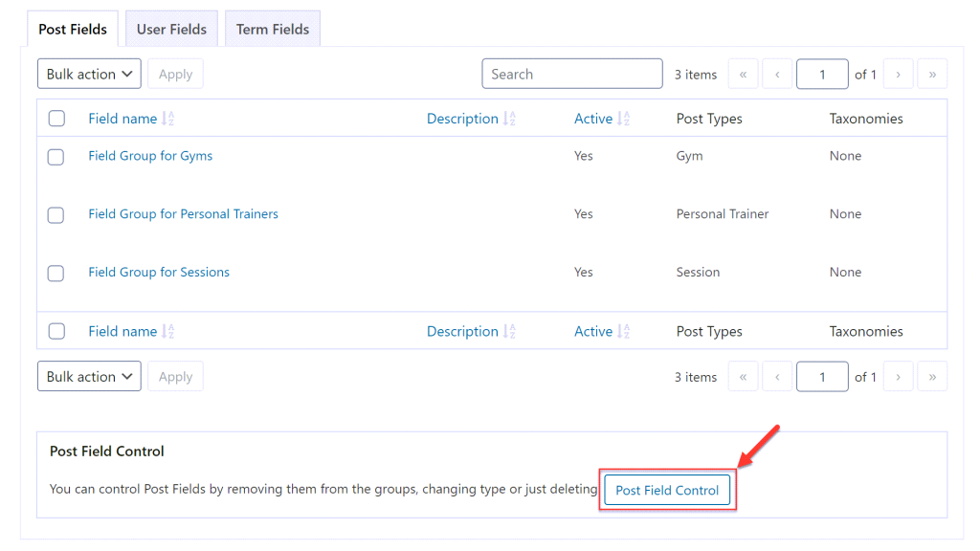Open Field Group for Sessions link

(159, 273)
